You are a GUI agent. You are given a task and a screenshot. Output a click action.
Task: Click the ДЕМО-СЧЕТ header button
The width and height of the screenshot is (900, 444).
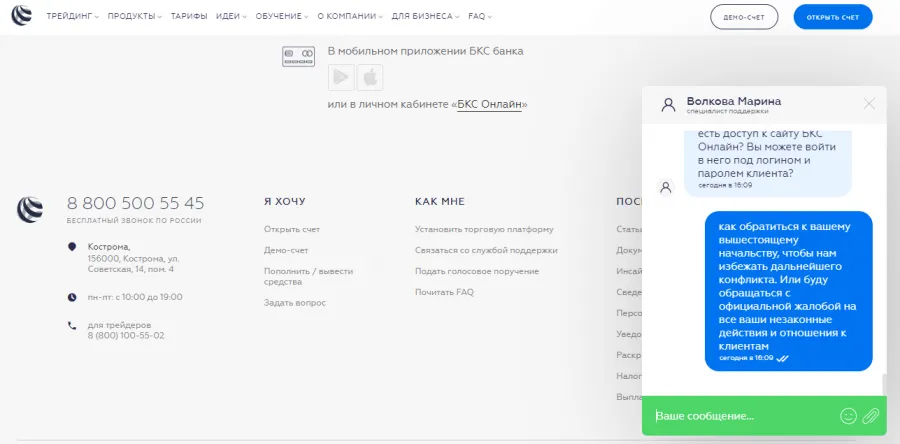[x=744, y=17]
